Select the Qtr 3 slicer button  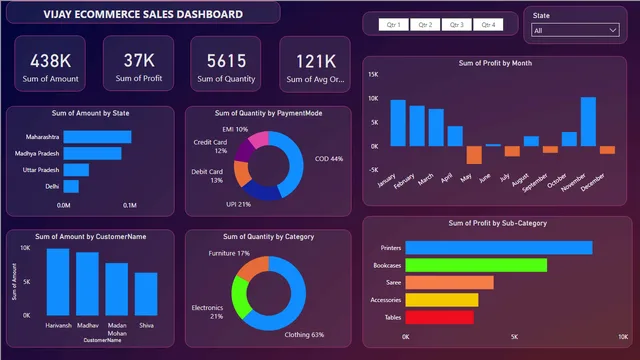point(456,24)
